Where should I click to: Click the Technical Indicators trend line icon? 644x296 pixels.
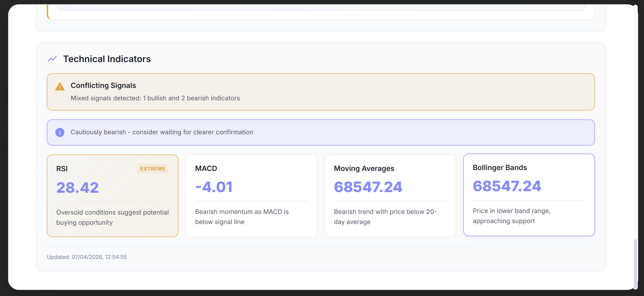52,59
